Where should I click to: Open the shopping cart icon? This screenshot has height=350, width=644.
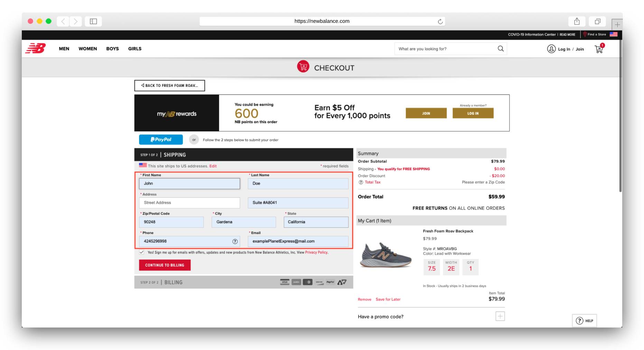[599, 49]
